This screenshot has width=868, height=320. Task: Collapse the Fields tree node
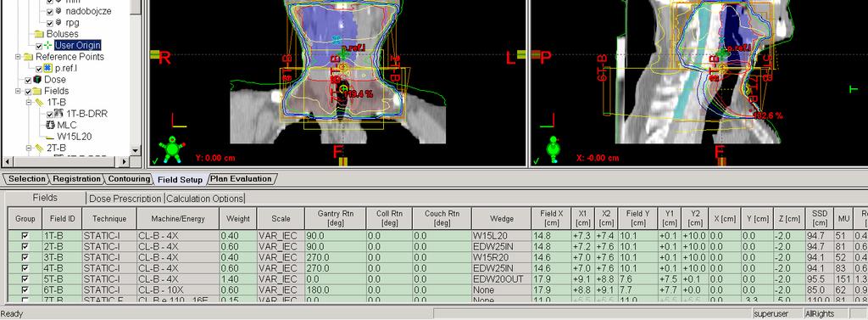(x=18, y=92)
